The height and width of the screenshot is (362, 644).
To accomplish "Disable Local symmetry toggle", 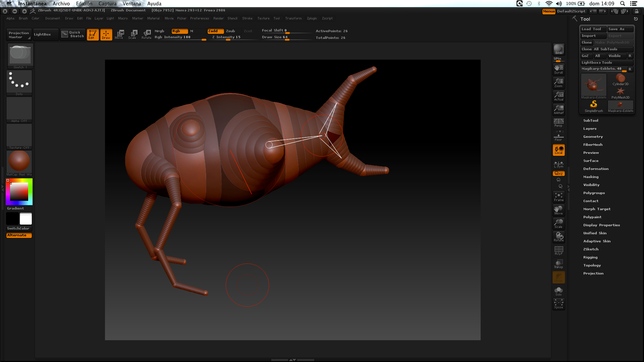I will point(558,150).
